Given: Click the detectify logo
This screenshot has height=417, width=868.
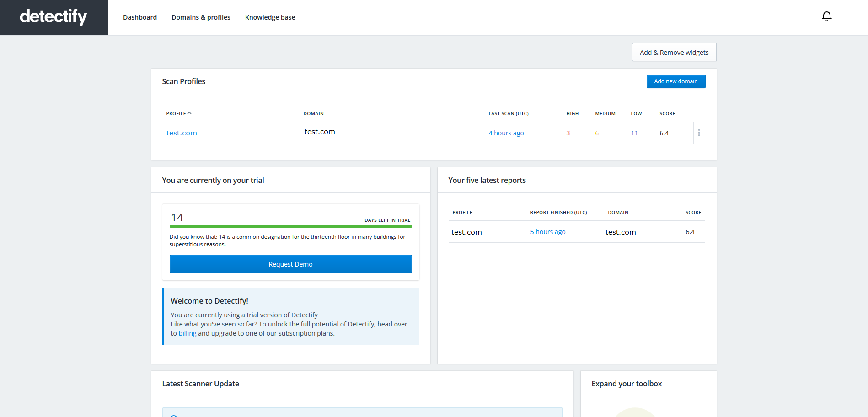Looking at the screenshot, I should coord(54,17).
